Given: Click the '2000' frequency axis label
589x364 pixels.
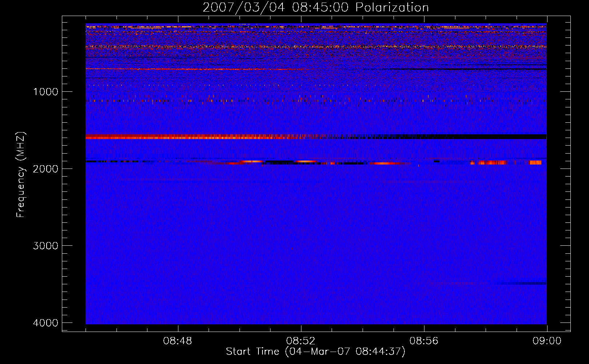Looking at the screenshot, I should [46, 169].
